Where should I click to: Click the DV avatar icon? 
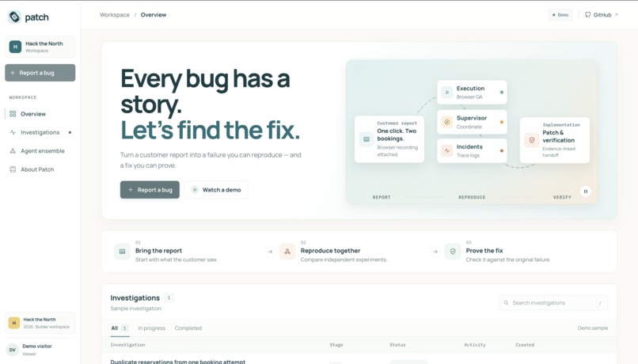point(13,350)
